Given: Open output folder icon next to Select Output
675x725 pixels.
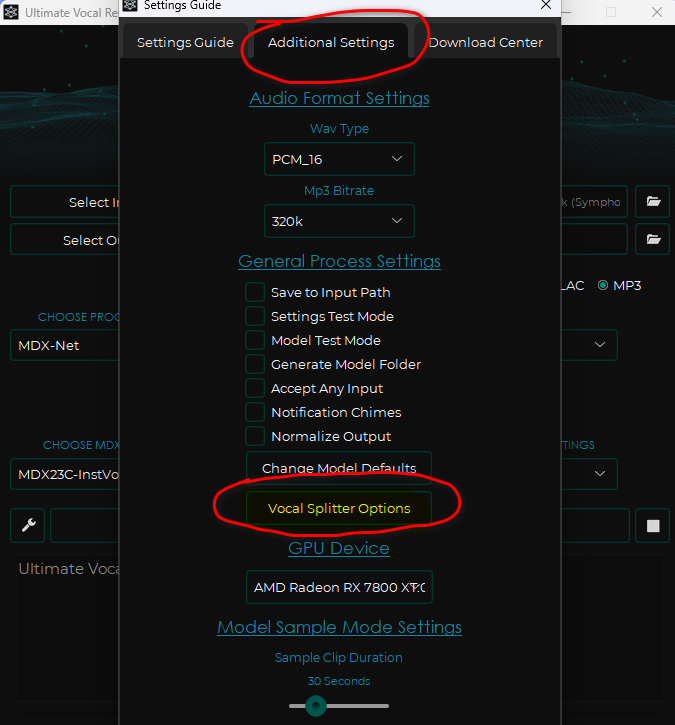Looking at the screenshot, I should 652,239.
